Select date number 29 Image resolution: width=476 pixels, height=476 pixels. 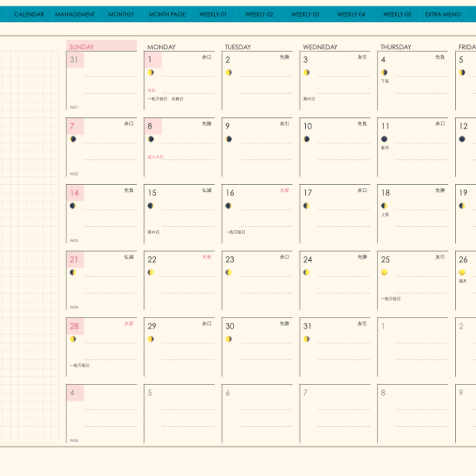[152, 326]
